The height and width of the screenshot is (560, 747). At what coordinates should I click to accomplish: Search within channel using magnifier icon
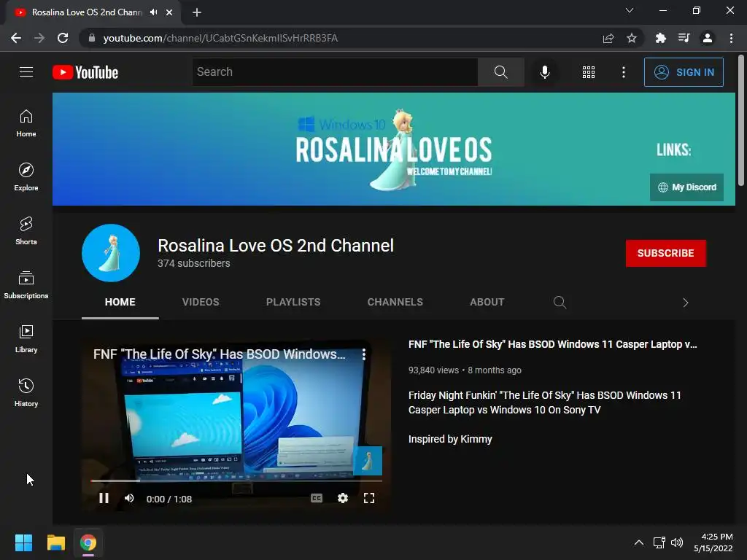[560, 303]
